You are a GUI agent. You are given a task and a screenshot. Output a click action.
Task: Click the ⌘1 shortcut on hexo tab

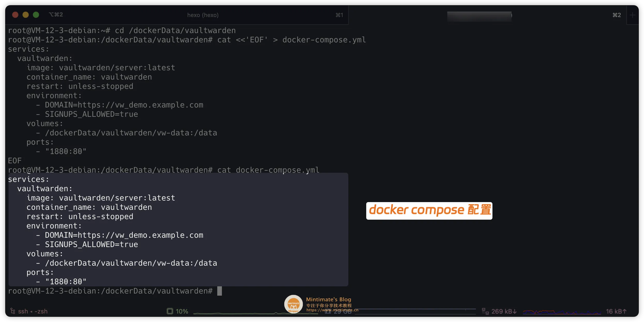click(x=339, y=15)
